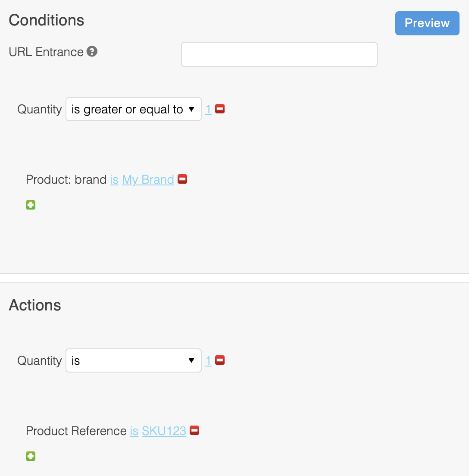Click the "Product Reference" rule text
Viewport: 469px width, 476px height.
[76, 431]
